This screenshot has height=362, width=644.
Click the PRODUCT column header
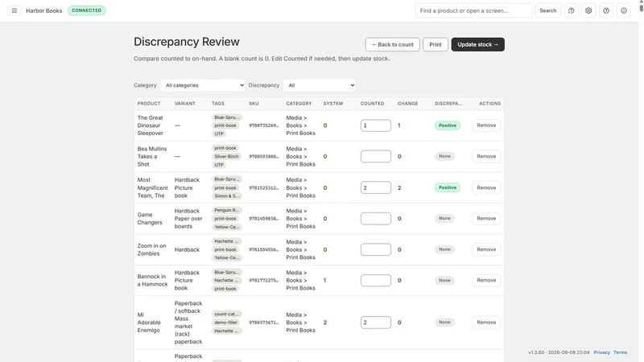(x=149, y=104)
